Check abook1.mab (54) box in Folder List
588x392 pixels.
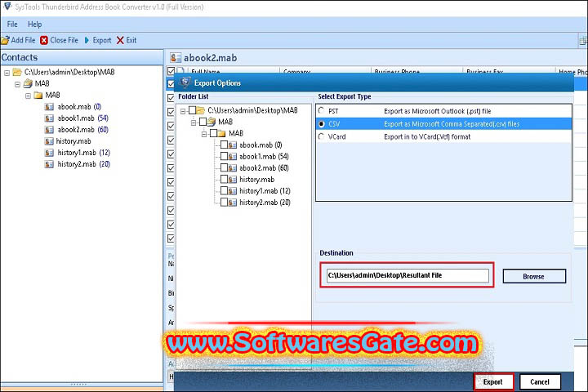[x=224, y=156]
